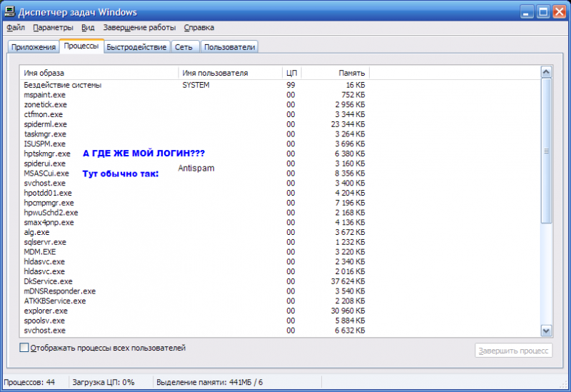Click the scrollbar up arrow
This screenshot has height=392, width=571.
click(x=546, y=72)
